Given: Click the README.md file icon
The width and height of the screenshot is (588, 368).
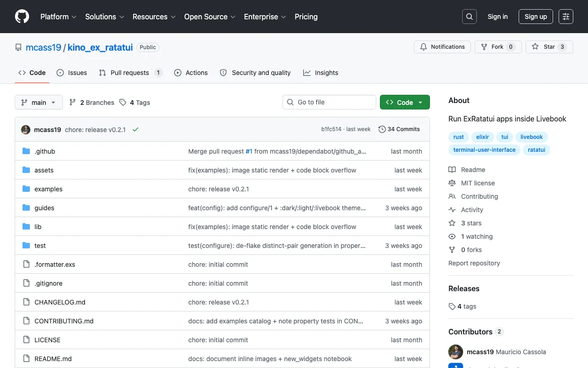Looking at the screenshot, I should point(26,359).
